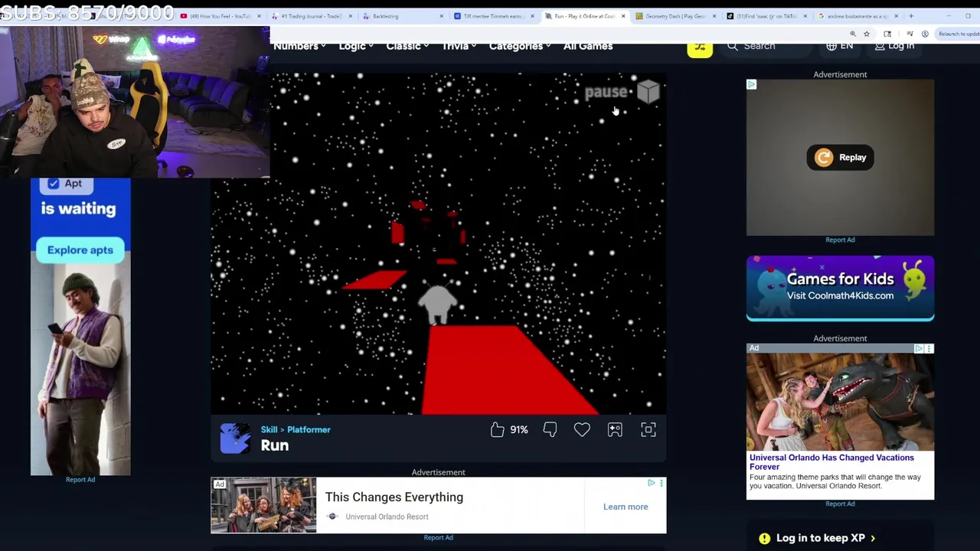Screen dimensions: 980x551
Task: Favorite the game with the heart icon
Action: coord(582,430)
